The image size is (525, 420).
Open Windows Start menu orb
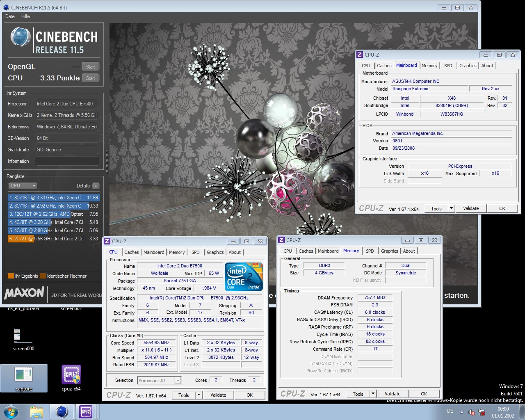tap(11, 412)
